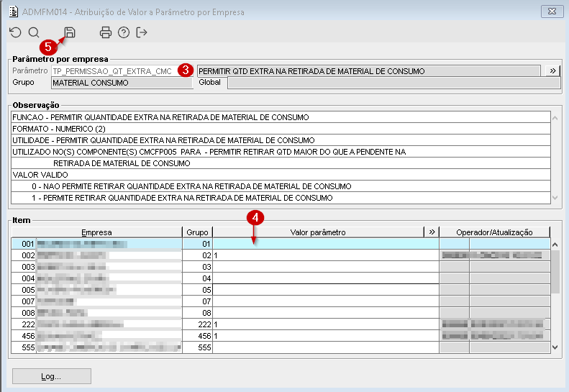Click the 'FORMATO - NUMERICO (2)' observation line
569x392 pixels.
(281, 129)
